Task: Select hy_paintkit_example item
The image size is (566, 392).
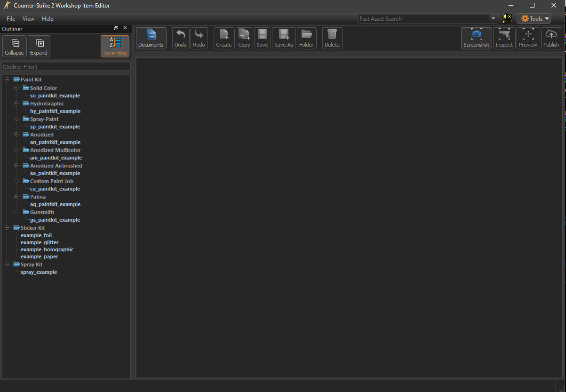Action: pos(55,111)
